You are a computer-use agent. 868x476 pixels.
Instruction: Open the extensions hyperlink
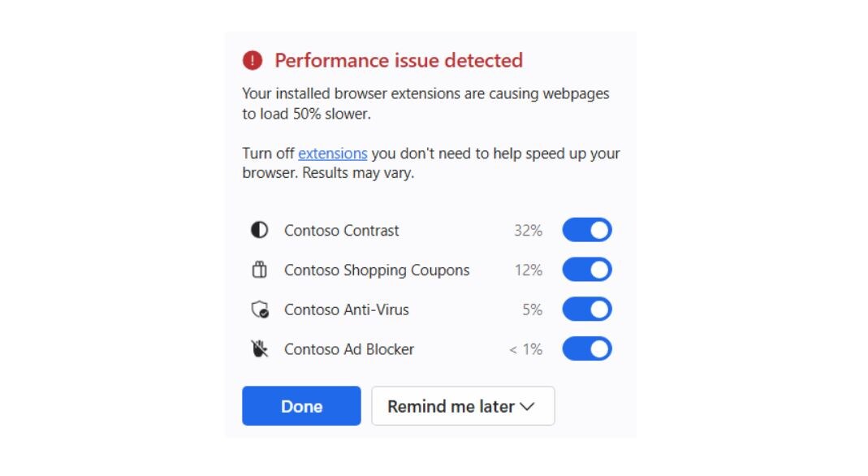click(333, 154)
